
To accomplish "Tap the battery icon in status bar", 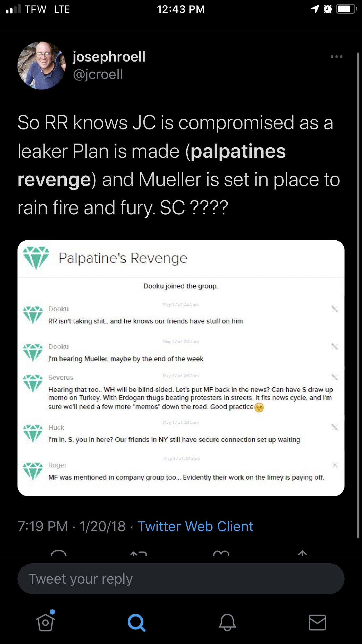I will pyautogui.click(x=346, y=9).
